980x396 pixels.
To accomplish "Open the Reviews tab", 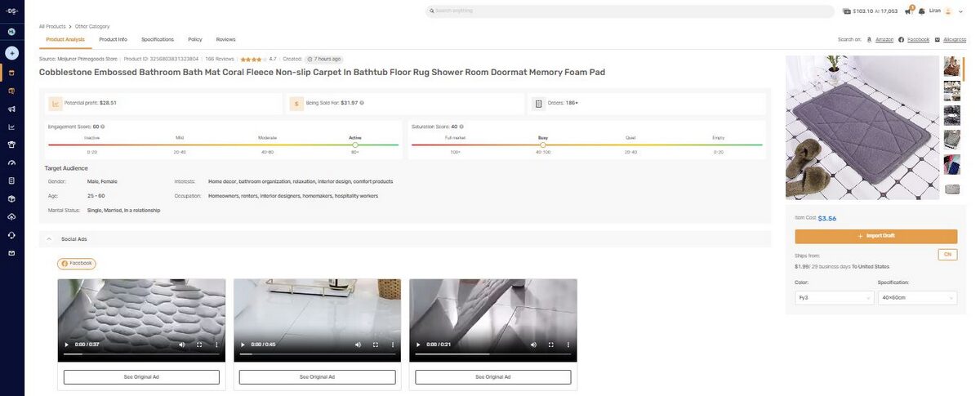I will click(x=225, y=39).
